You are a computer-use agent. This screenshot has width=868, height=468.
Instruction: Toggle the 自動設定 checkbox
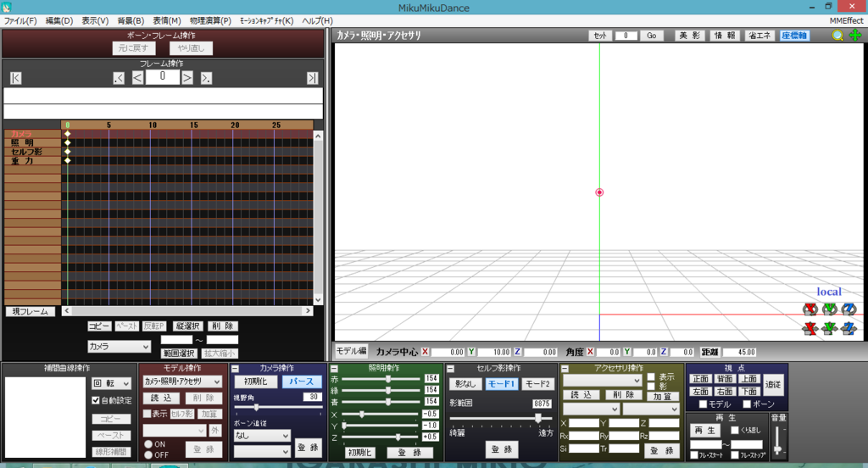(96, 400)
